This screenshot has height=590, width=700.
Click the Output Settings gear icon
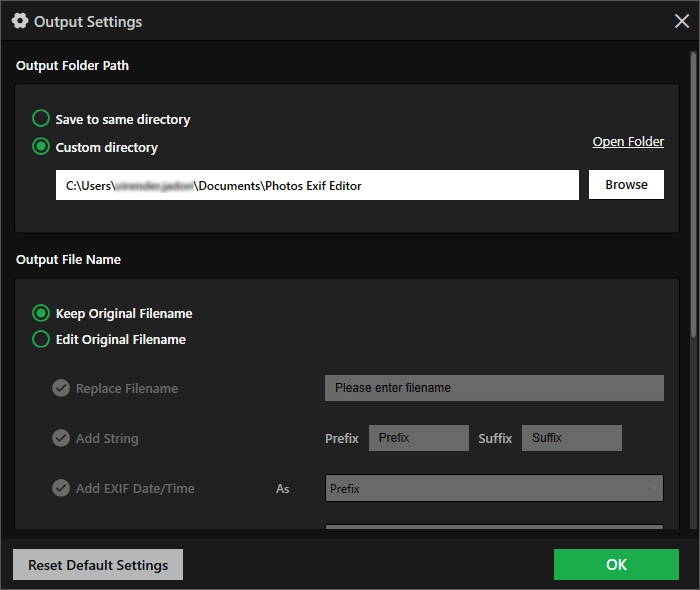(20, 21)
